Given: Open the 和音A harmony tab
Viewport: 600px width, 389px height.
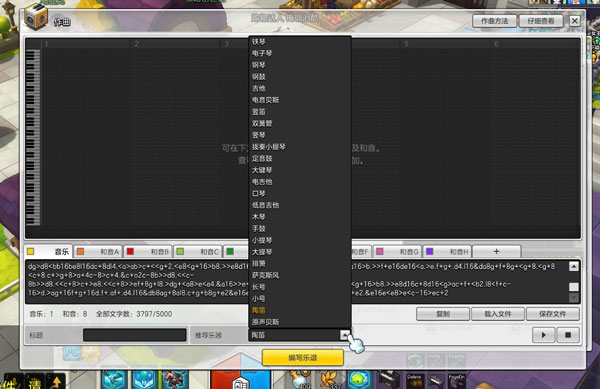Looking at the screenshot, I should [98, 251].
